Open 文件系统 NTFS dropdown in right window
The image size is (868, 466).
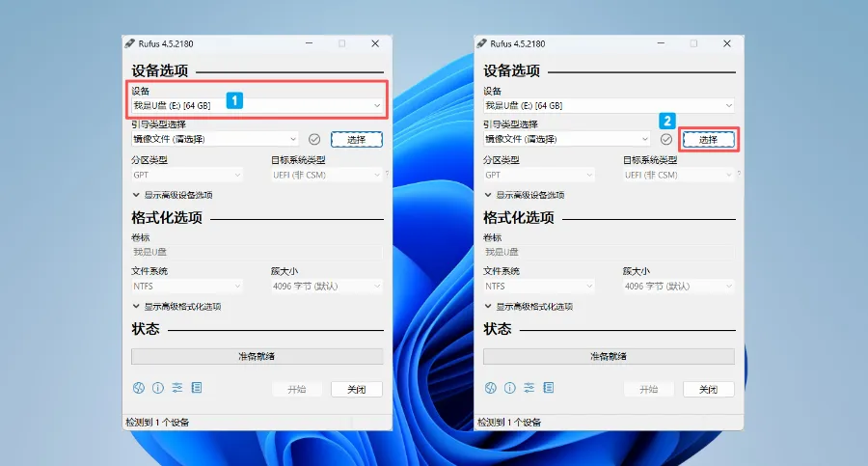[x=539, y=286]
